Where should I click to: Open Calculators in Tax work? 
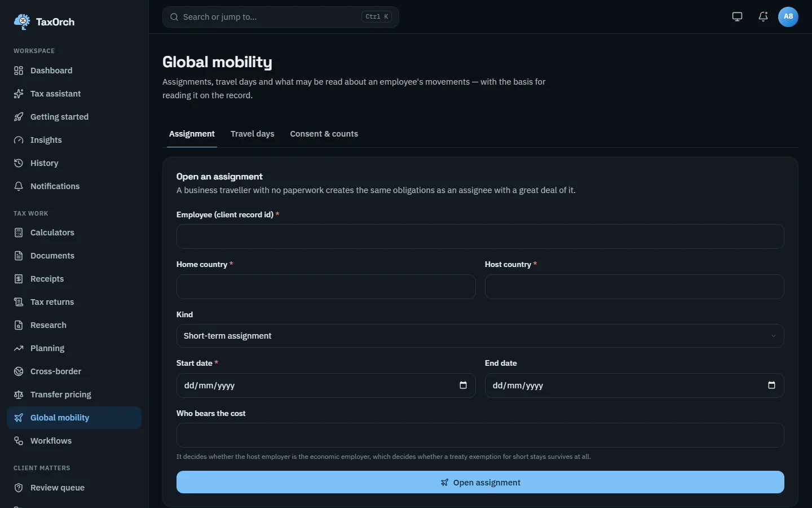[x=74, y=233]
